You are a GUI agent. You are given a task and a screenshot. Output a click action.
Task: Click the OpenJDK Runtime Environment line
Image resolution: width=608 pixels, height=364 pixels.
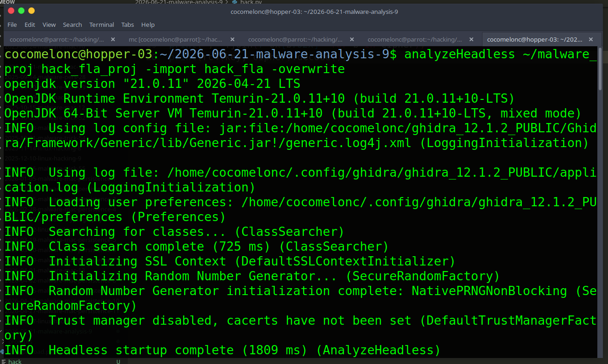259,99
